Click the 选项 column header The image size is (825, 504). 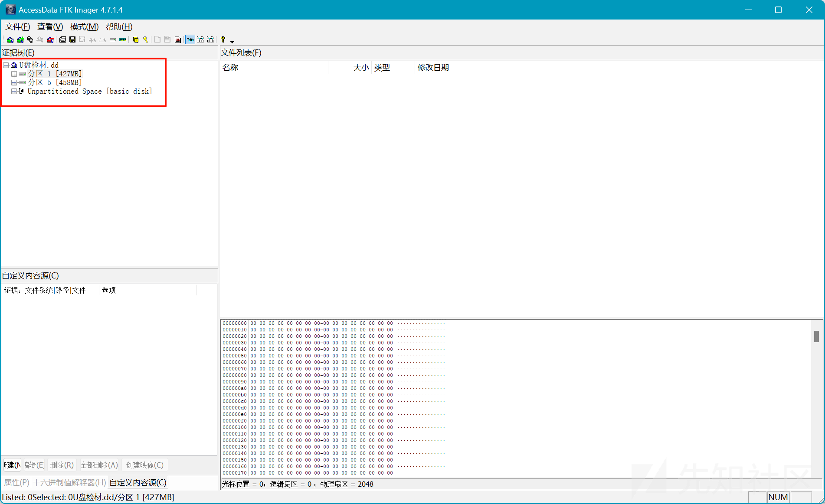coord(147,290)
